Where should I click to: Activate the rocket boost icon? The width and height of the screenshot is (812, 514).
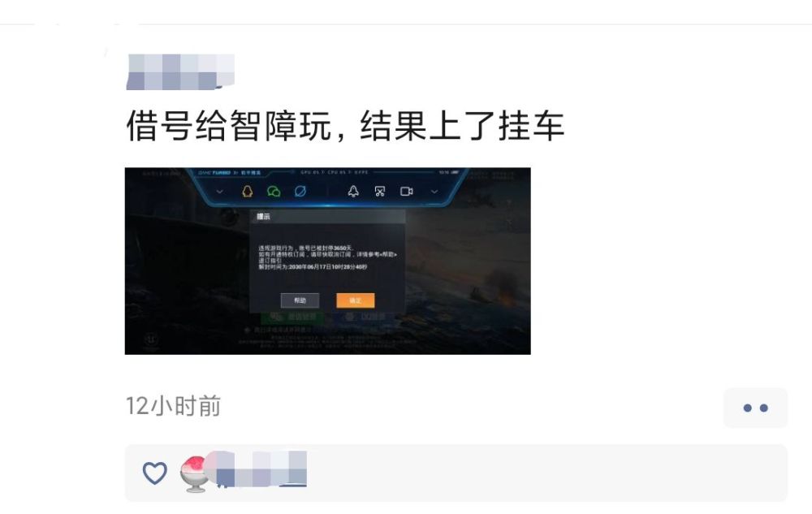pos(353,192)
